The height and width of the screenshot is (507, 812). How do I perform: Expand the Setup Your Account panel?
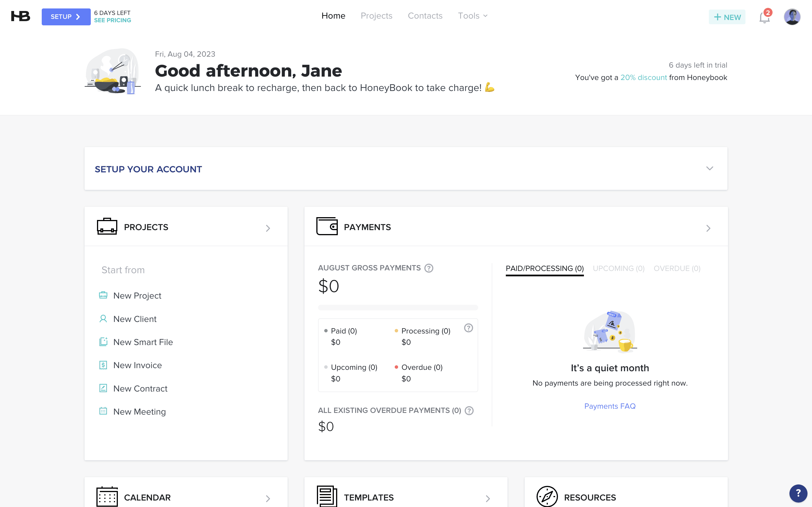[x=709, y=169]
